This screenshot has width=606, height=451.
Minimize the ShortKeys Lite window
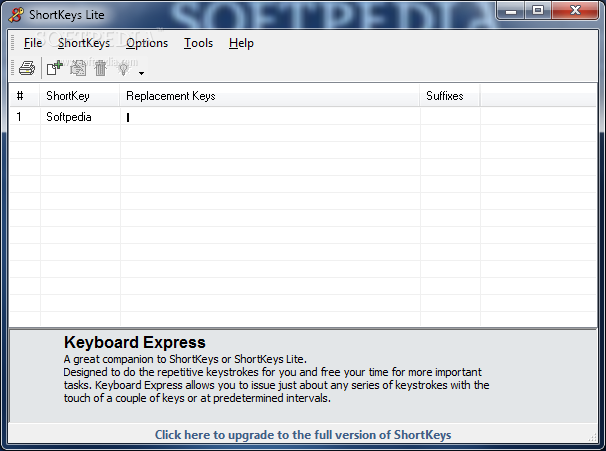511,10
